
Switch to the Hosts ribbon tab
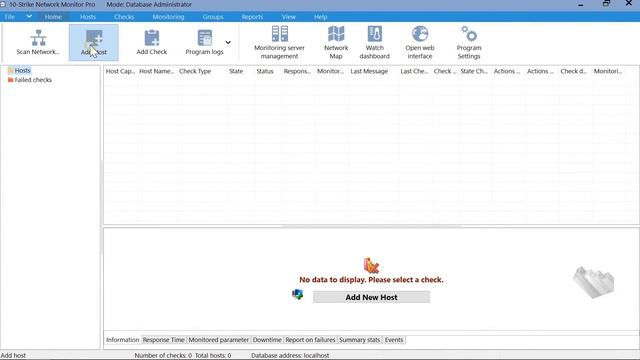click(88, 17)
